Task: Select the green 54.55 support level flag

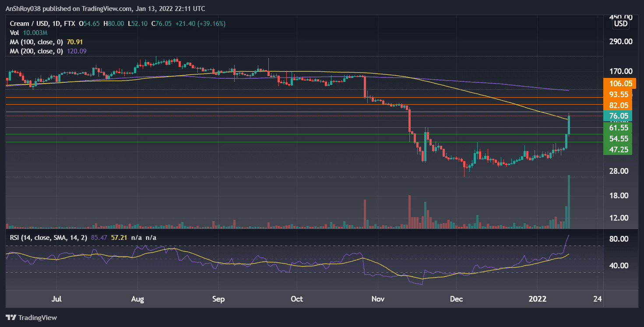Action: click(x=618, y=138)
